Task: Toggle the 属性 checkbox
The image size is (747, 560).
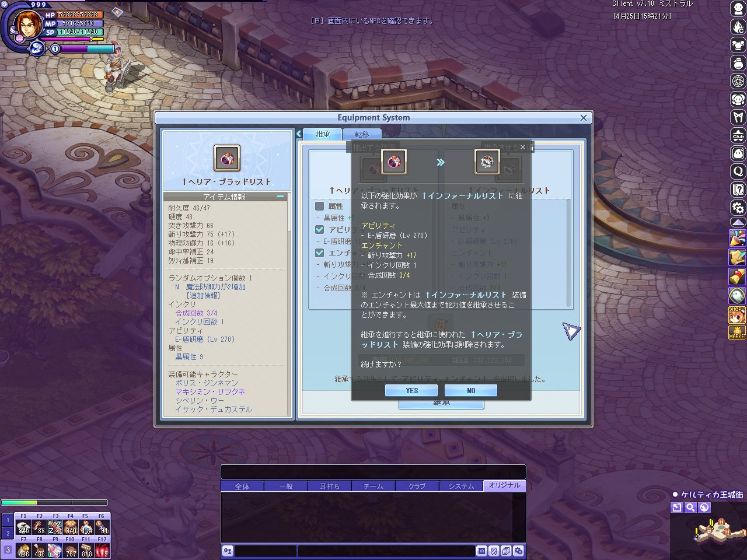Action: tap(319, 206)
